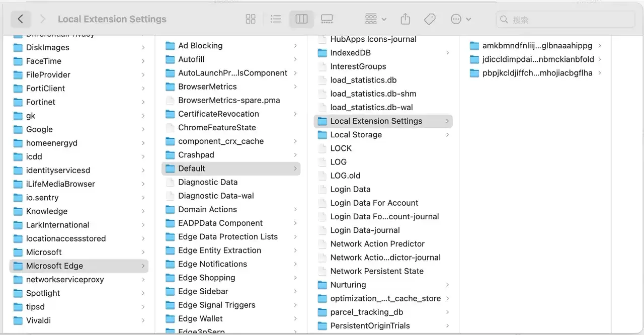Switch to column view

click(x=301, y=19)
